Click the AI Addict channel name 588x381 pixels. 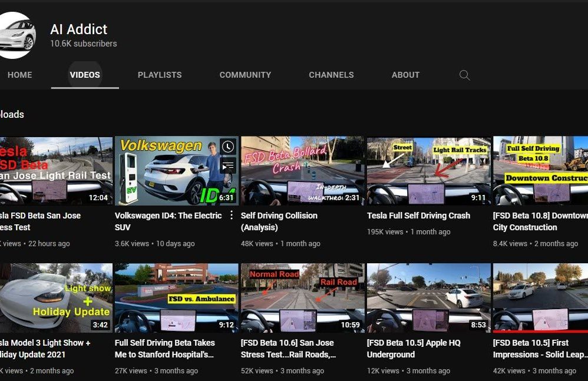pos(78,29)
